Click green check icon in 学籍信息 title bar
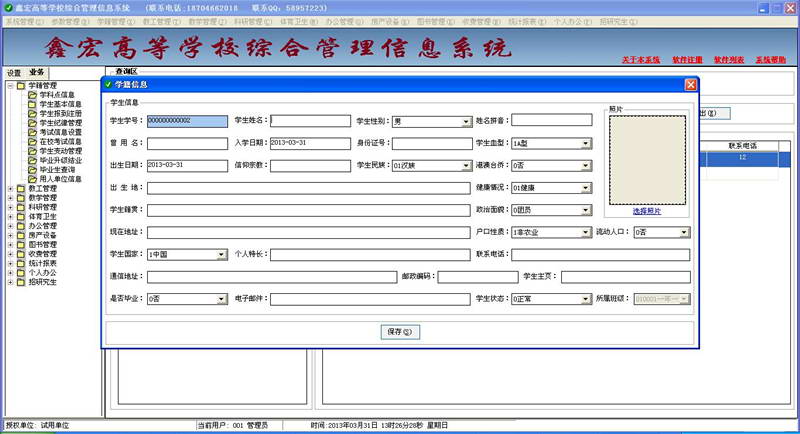Viewport: 800px width, 434px height. (108, 85)
